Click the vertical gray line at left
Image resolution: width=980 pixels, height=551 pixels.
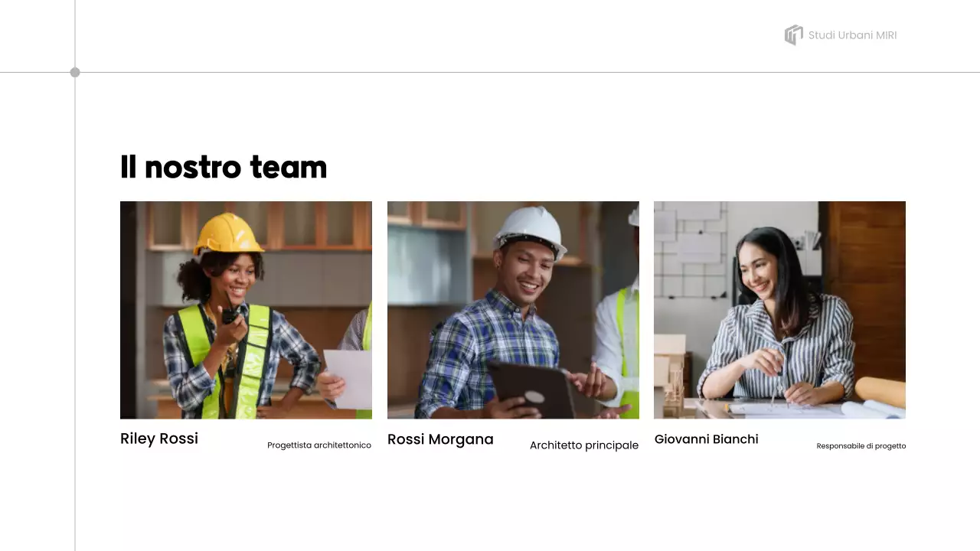coord(75,275)
